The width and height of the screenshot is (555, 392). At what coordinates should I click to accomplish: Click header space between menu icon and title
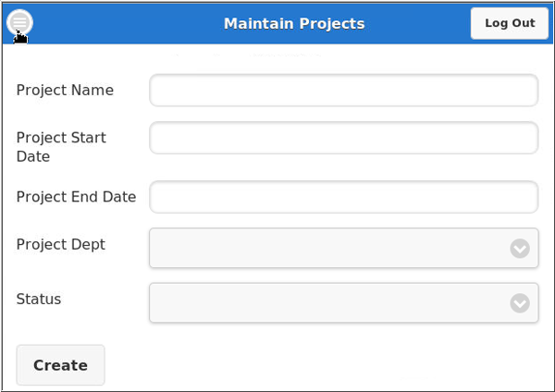[x=120, y=24]
